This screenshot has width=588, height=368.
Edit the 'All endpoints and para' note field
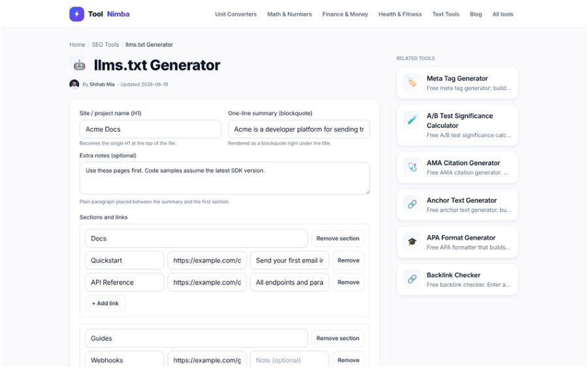[x=289, y=283]
